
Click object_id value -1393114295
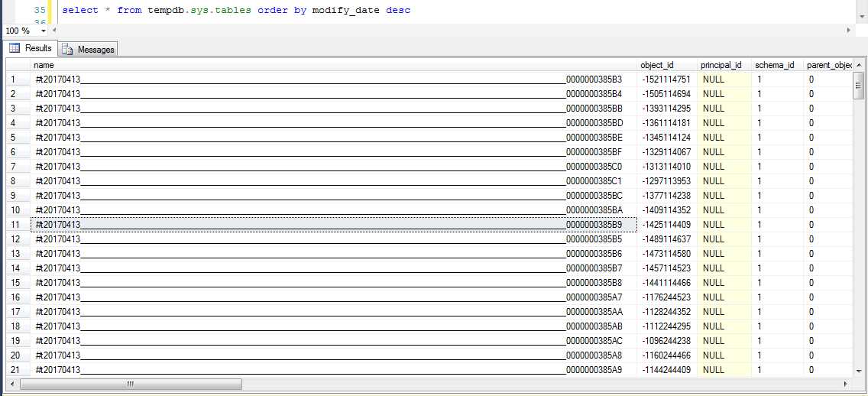click(x=667, y=108)
